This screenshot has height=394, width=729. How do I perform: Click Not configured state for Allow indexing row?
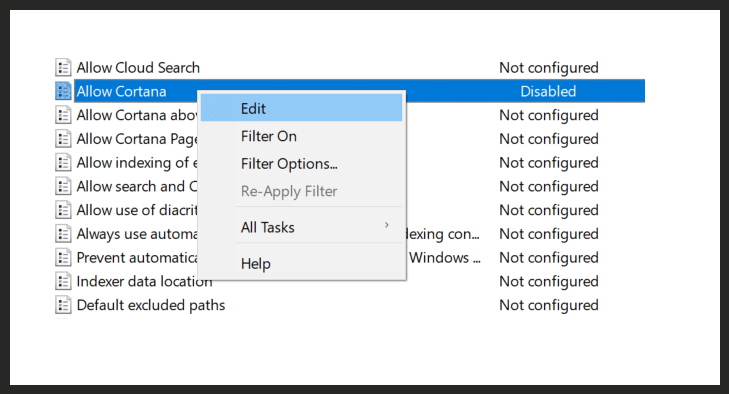pyautogui.click(x=549, y=163)
